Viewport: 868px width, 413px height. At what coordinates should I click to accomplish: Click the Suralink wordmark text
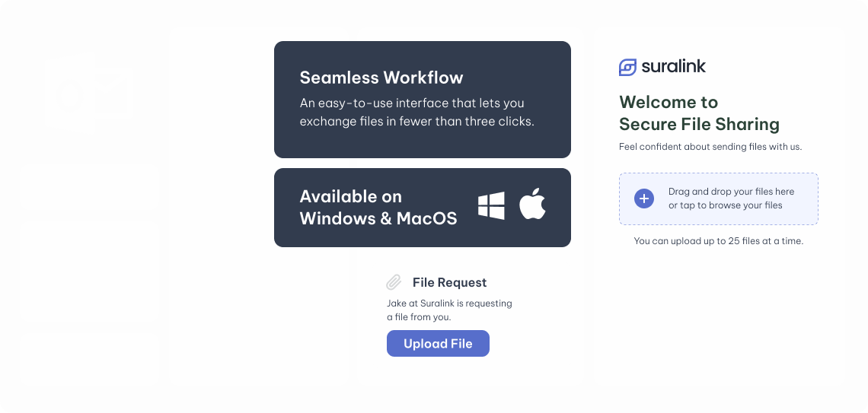(x=673, y=67)
